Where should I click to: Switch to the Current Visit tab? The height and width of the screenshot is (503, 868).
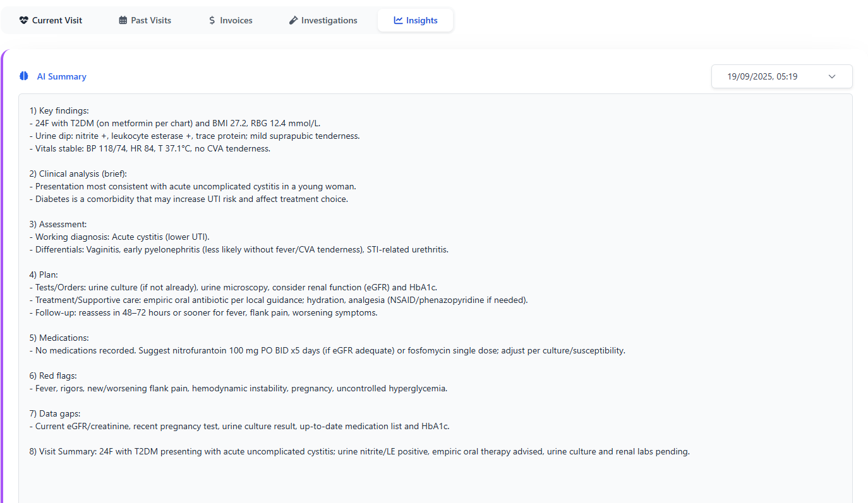click(x=57, y=20)
